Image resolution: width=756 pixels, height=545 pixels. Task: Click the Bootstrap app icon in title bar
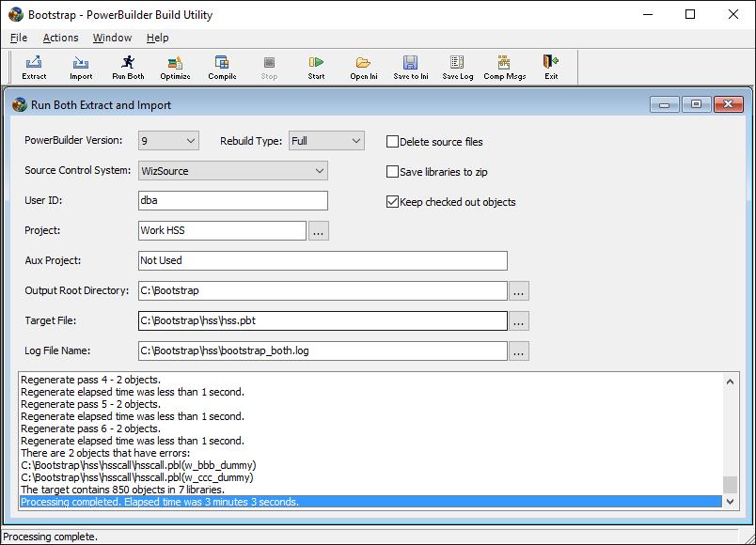(x=15, y=14)
